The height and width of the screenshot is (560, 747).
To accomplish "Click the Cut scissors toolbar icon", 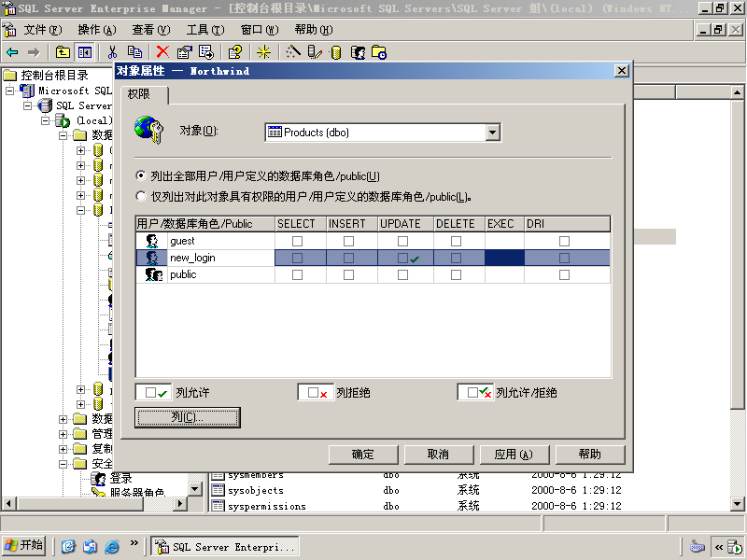I will 112,52.
